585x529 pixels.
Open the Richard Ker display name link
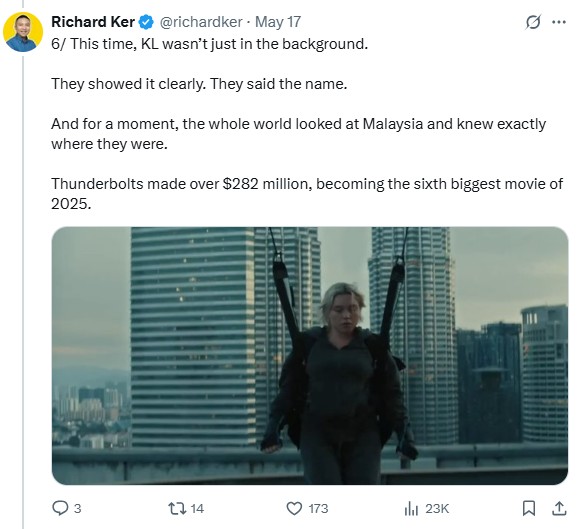(x=93, y=22)
